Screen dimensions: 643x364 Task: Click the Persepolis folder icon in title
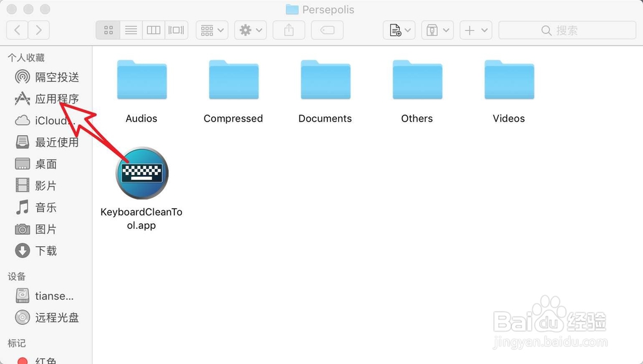[x=292, y=9]
